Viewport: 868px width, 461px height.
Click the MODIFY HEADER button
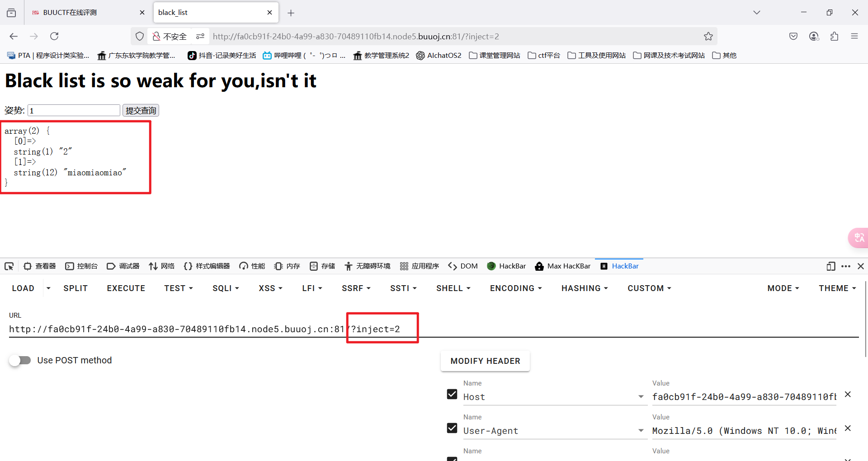point(485,361)
